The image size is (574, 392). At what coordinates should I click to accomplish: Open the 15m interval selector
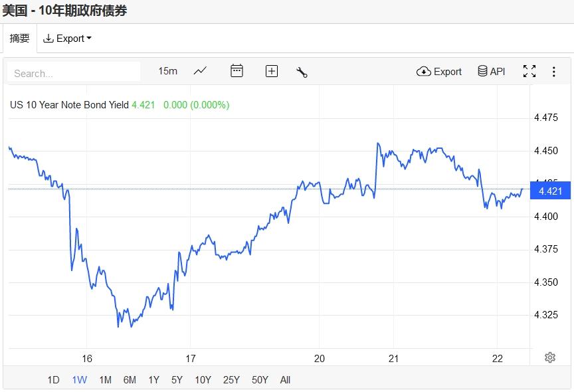coord(167,71)
